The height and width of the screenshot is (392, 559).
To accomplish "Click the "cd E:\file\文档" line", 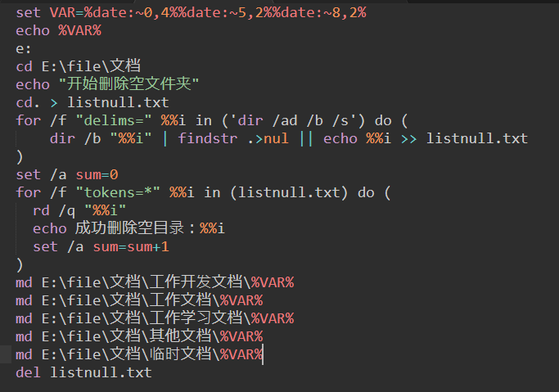I will [x=78, y=66].
